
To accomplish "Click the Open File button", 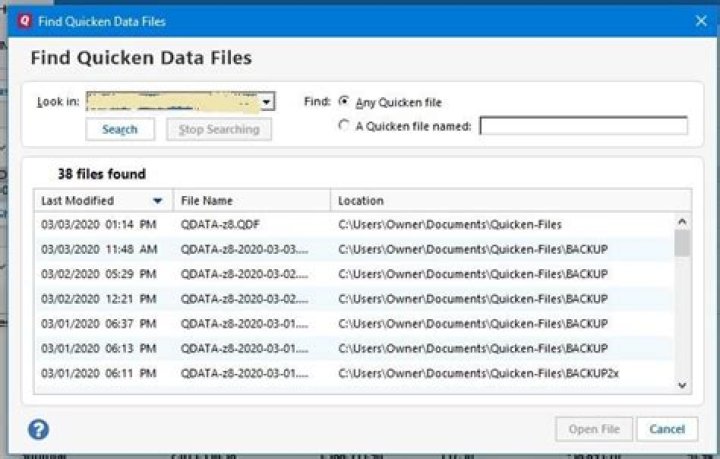I will pos(594,429).
